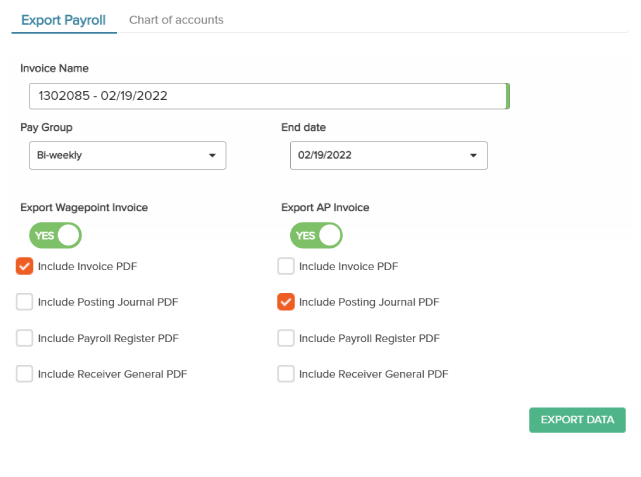Open the Pay Group dropdown
This screenshot has width=641, height=477.
tap(128, 155)
